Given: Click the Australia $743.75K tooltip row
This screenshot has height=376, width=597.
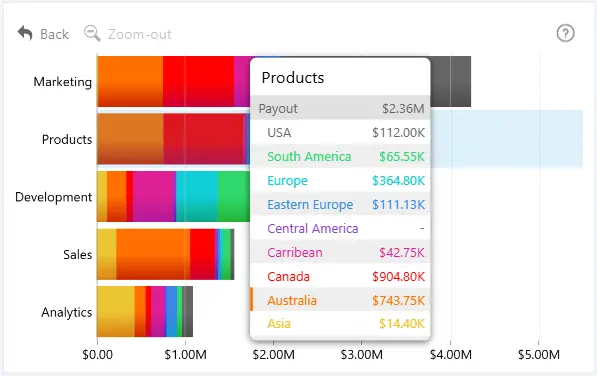Looking at the screenshot, I should [340, 300].
